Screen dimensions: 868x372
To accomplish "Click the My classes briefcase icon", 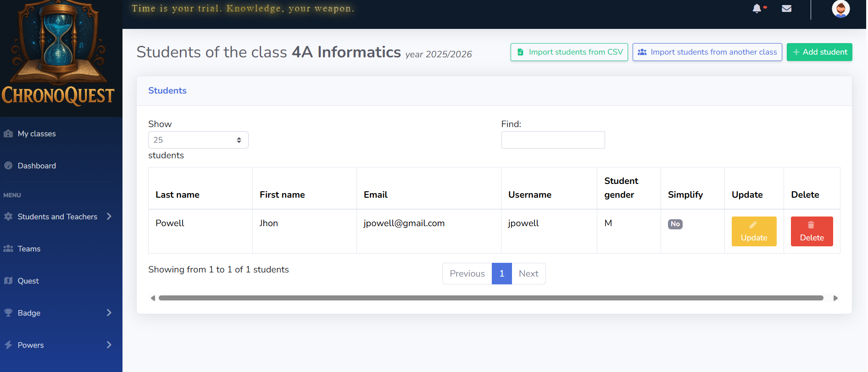I will click(8, 133).
